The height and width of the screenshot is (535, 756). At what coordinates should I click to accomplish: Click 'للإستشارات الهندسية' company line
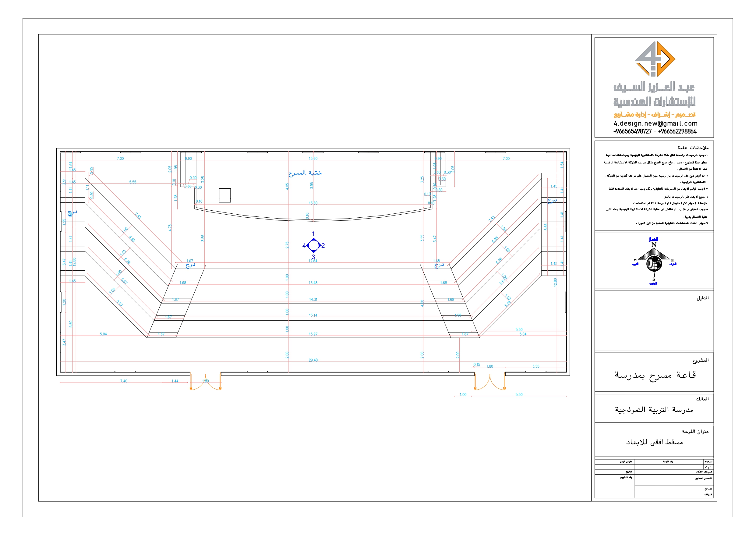point(655,102)
